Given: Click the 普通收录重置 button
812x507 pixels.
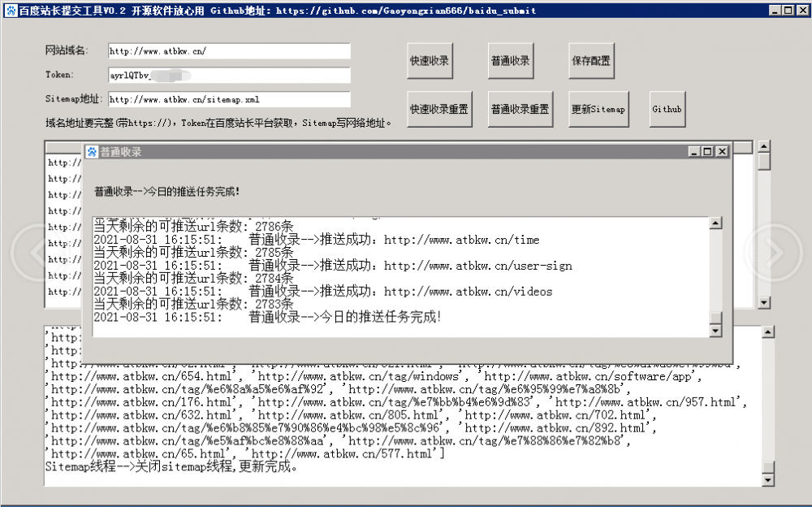Looking at the screenshot, I should click(520, 110).
